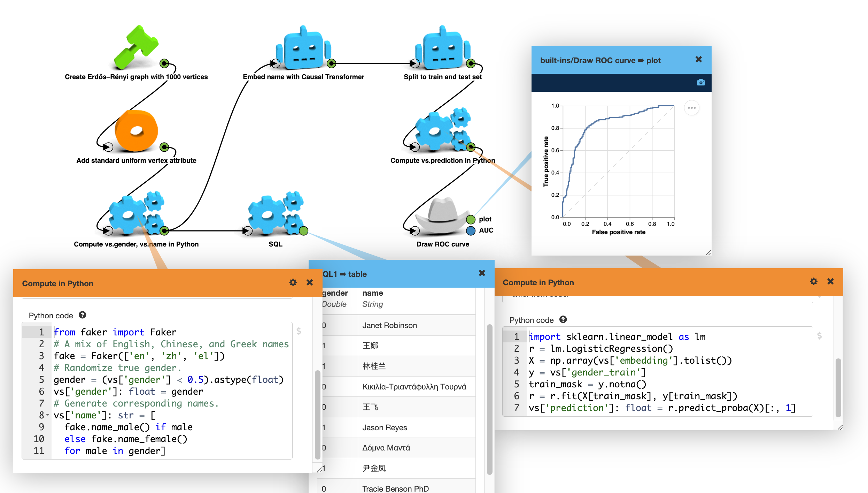Viewport: 868px width, 493px height.
Task: Click the gears icon of Compute vs.prediction in Python
Action: click(x=443, y=130)
